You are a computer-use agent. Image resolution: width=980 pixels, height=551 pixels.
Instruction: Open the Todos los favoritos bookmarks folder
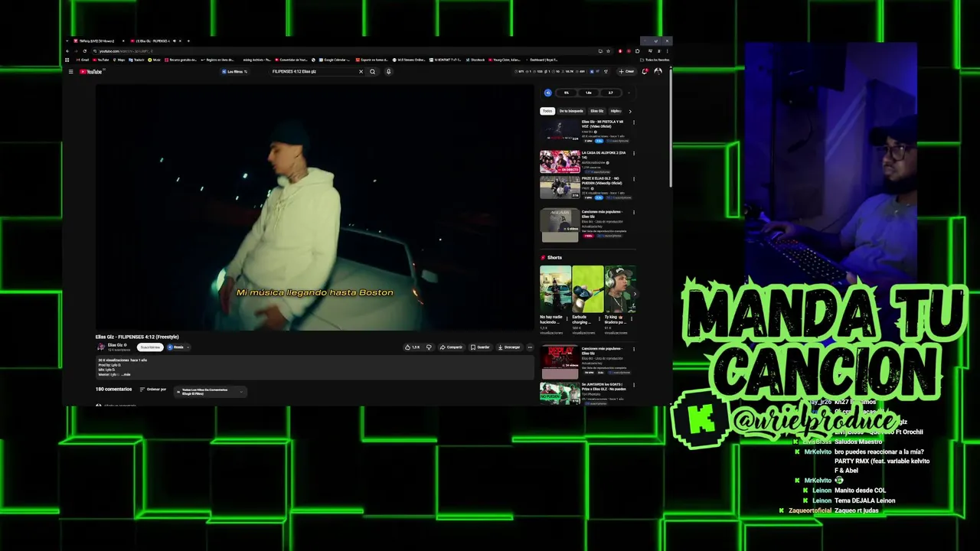(x=655, y=60)
